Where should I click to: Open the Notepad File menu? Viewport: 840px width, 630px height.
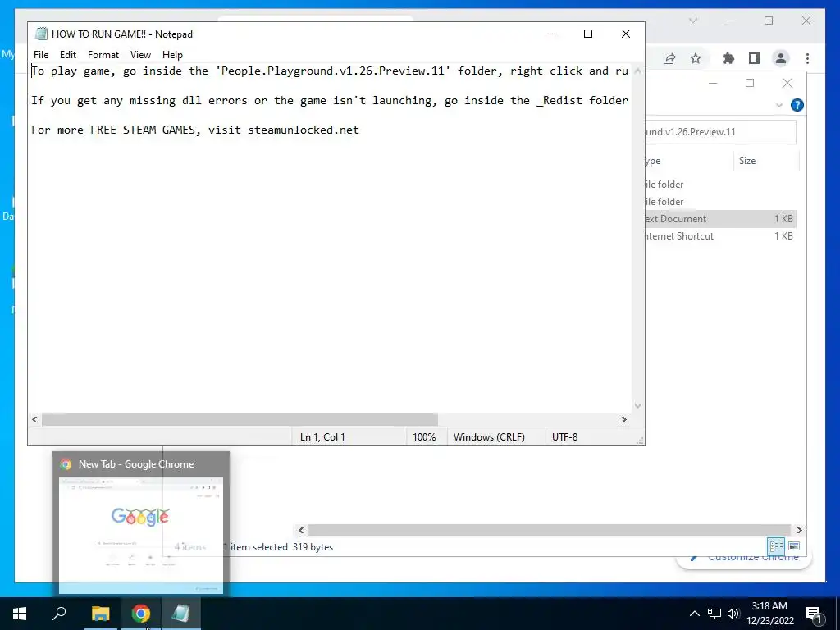tap(41, 55)
